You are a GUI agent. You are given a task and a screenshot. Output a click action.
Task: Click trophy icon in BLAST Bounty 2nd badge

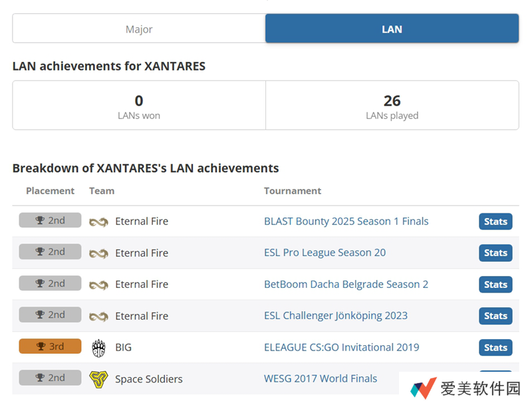[41, 220]
